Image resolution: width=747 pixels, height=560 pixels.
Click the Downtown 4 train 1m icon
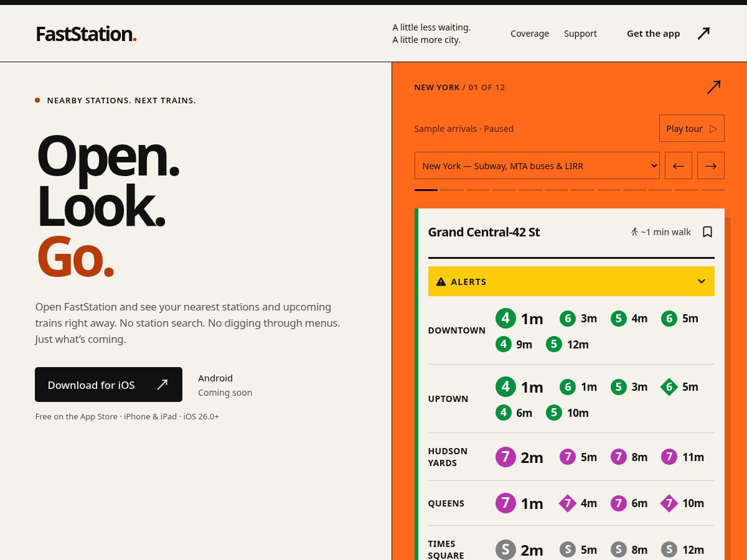coord(505,318)
